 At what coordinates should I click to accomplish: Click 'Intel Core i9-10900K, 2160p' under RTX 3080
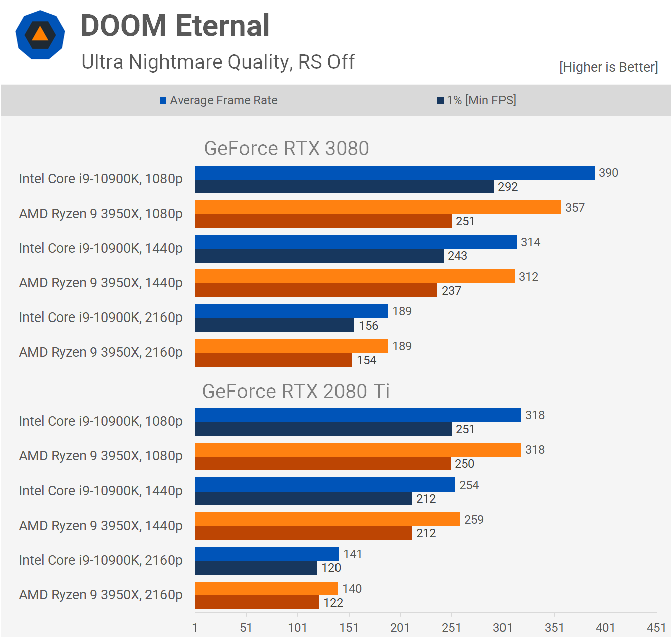click(100, 317)
